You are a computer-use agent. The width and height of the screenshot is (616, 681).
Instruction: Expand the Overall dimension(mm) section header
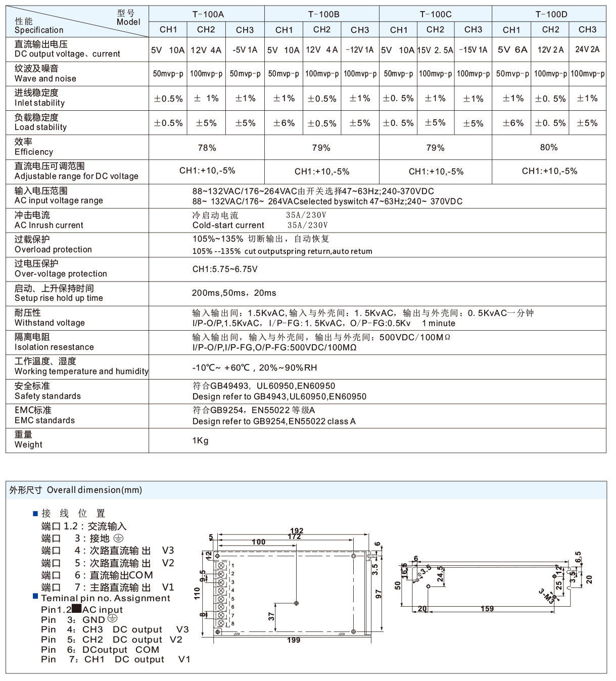coord(74,490)
